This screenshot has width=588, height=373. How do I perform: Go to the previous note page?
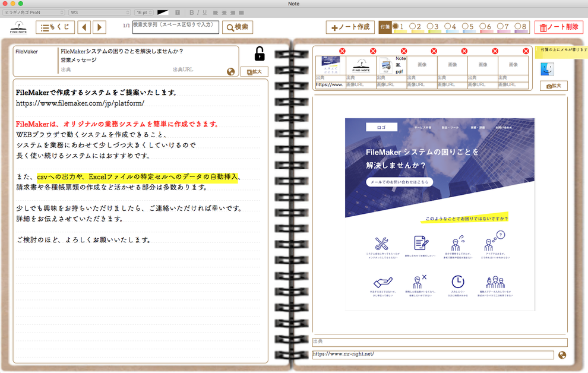pyautogui.click(x=84, y=27)
